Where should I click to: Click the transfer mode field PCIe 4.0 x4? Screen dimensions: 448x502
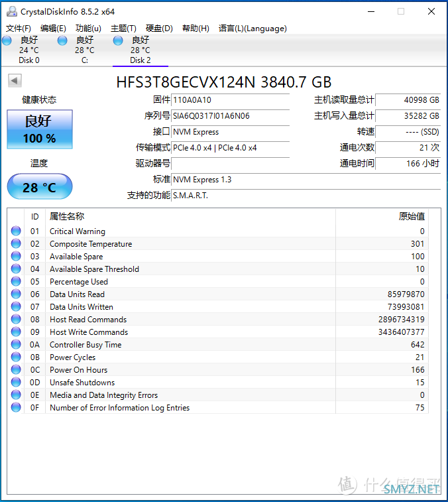click(231, 148)
